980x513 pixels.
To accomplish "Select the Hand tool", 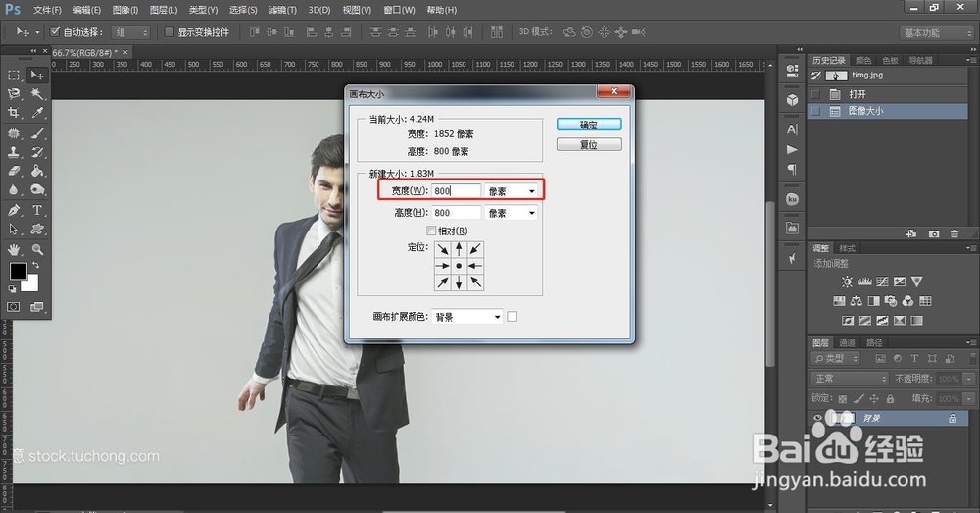I will pos(13,249).
